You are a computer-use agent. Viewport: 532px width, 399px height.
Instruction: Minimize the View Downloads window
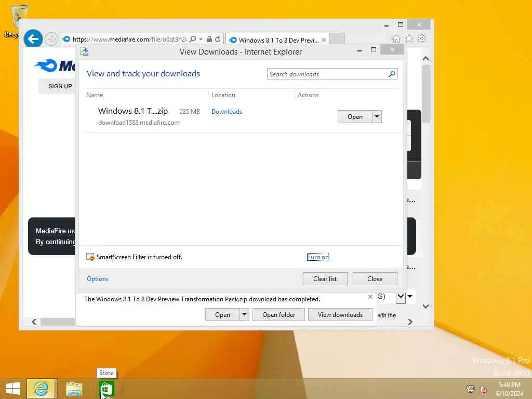[x=360, y=50]
